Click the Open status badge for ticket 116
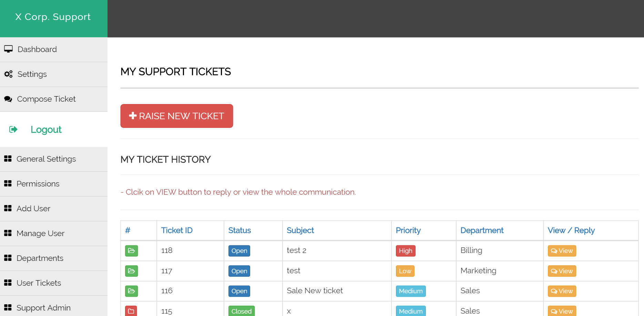The image size is (644, 316). click(239, 291)
